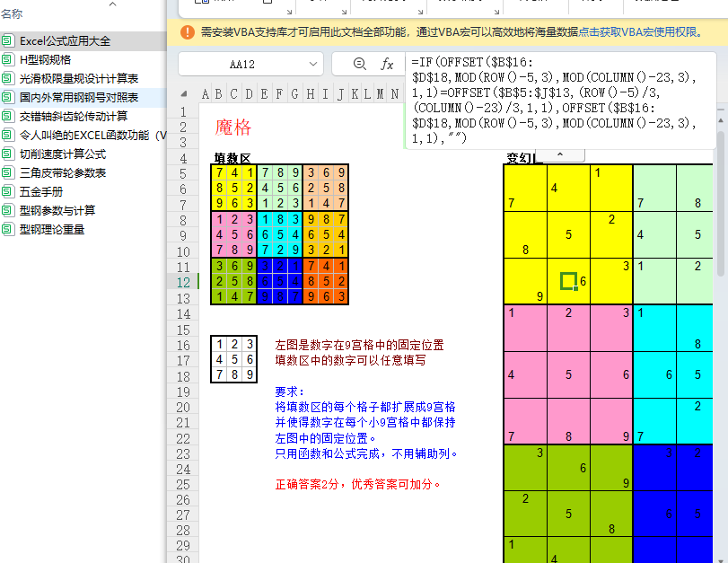
Task: Click the 魔格 title text
Action: (233, 128)
